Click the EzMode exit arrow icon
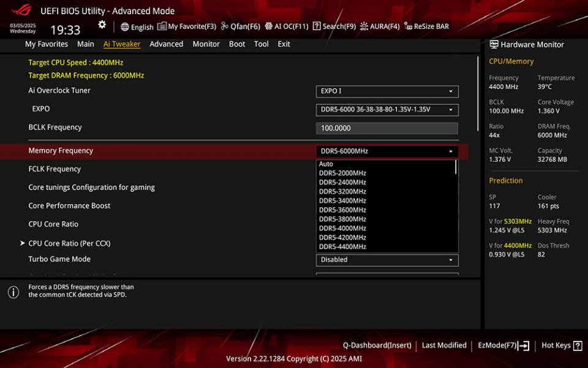The width and height of the screenshot is (588, 368). 524,345
